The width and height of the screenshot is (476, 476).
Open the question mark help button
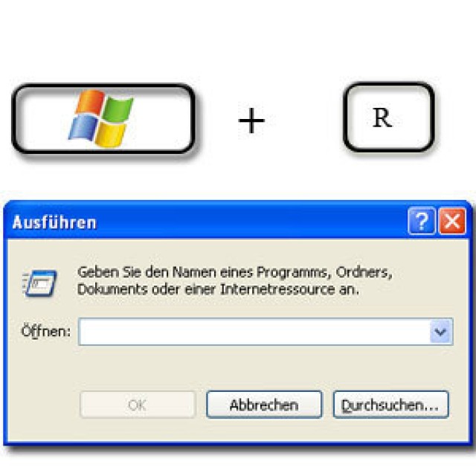click(x=422, y=221)
